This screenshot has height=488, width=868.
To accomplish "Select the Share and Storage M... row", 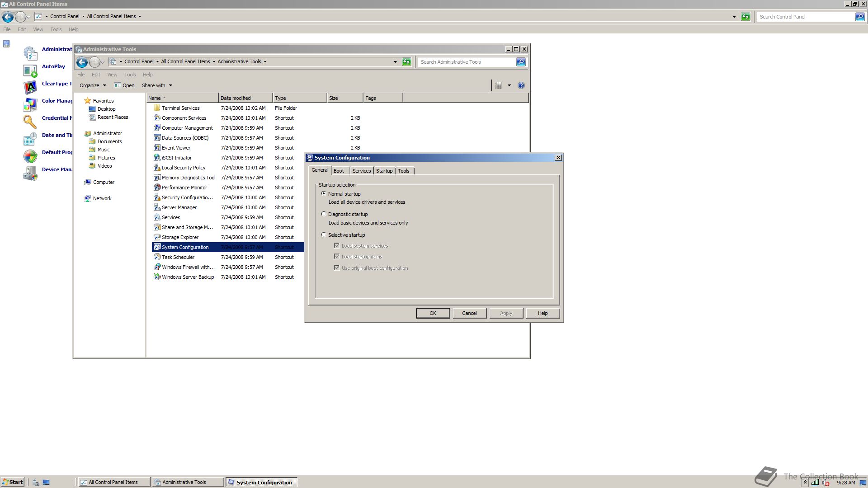I will 228,227.
